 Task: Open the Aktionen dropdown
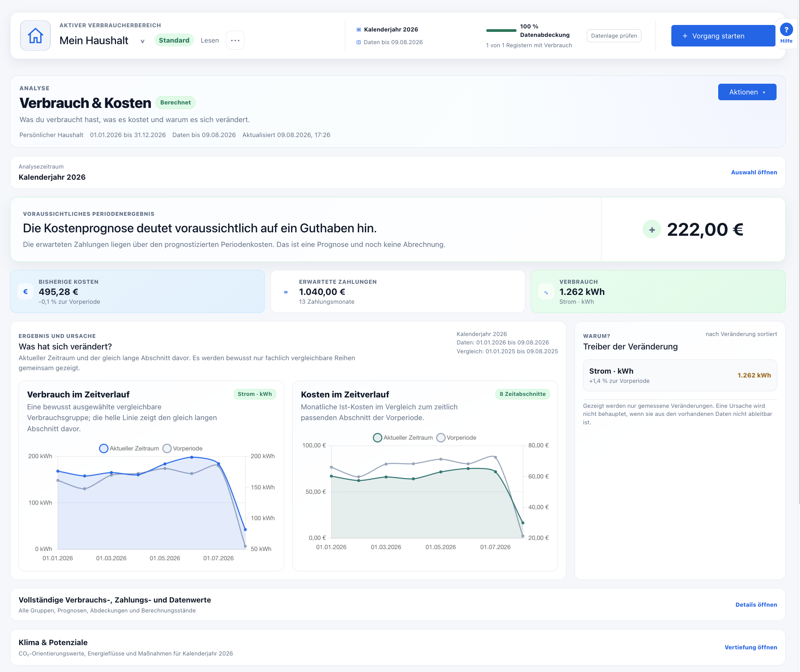(x=747, y=92)
